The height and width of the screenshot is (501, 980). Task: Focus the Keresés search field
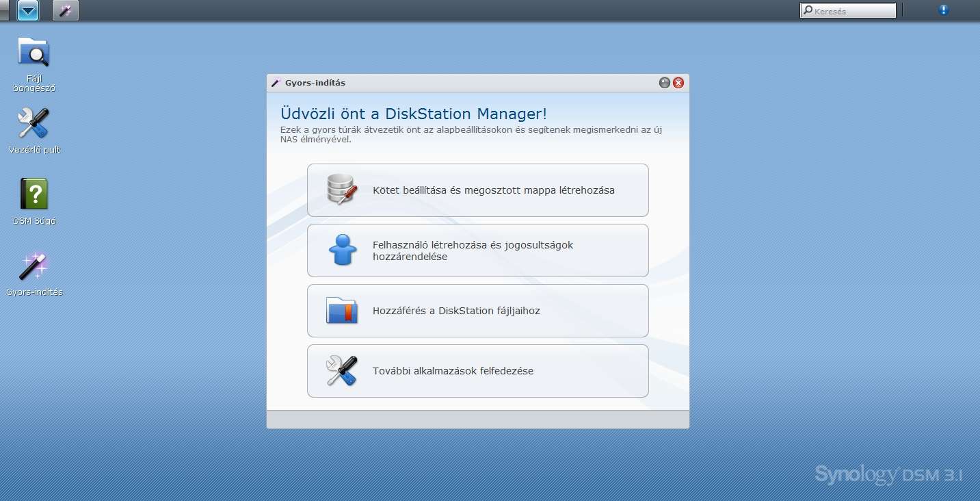click(x=853, y=11)
